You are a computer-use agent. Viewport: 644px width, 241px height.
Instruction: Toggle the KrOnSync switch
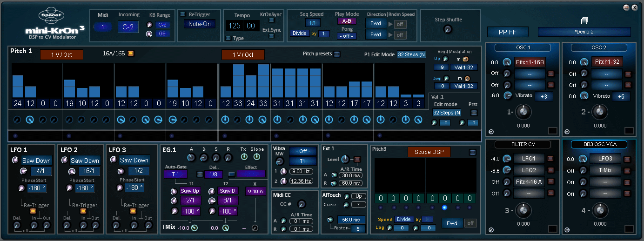pos(271,20)
